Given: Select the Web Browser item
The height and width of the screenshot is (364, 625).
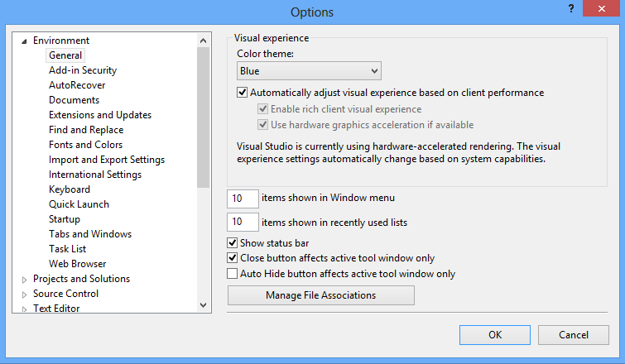Looking at the screenshot, I should [x=77, y=264].
